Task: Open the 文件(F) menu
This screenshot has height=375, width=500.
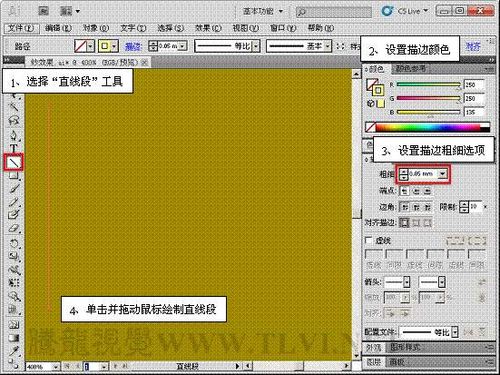Action: [21, 28]
